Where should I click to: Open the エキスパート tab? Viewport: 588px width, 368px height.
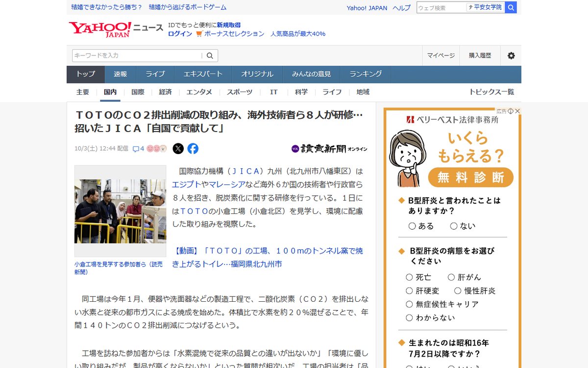pos(203,74)
